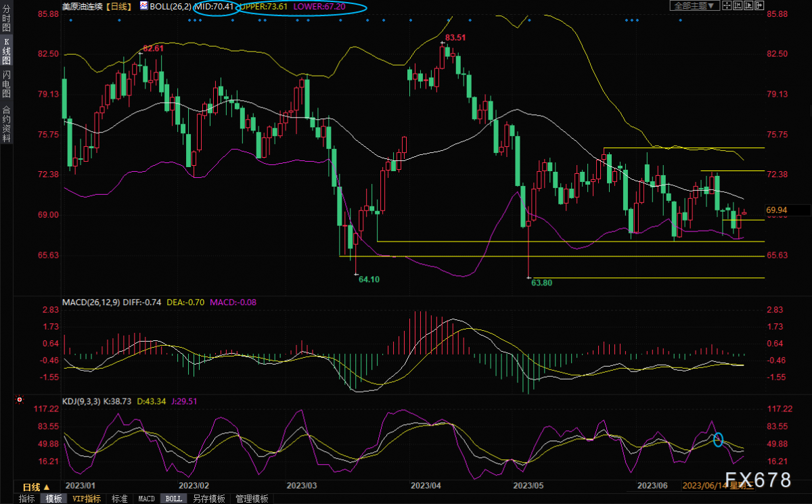Expand the 全部主题 dropdown
Viewport: 812px width, 504px height.
point(695,5)
